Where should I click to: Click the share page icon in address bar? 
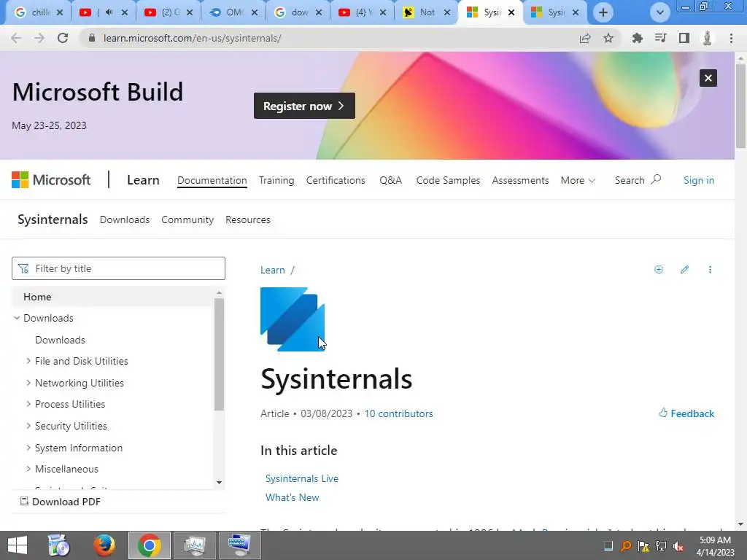585,38
